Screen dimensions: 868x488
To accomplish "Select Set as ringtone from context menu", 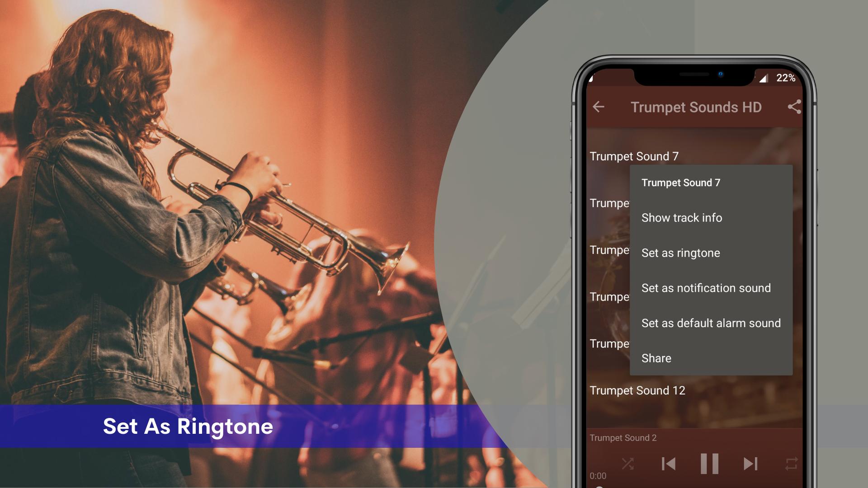I will [x=680, y=253].
